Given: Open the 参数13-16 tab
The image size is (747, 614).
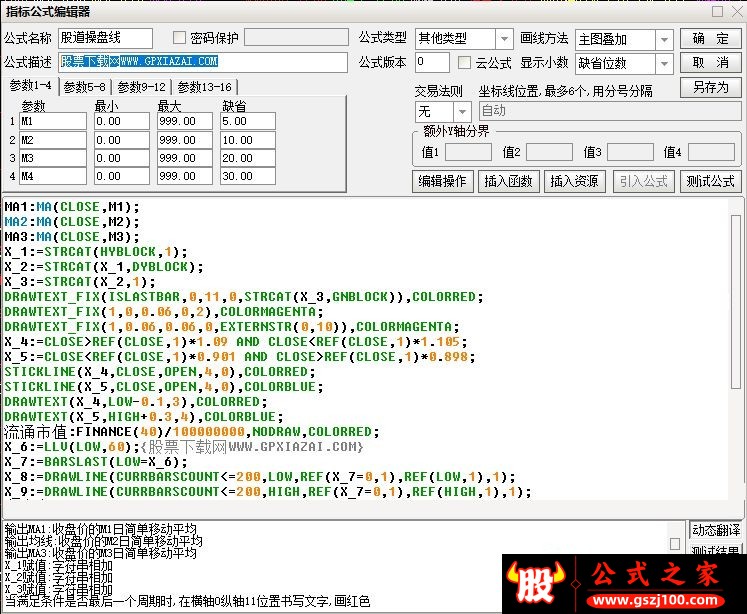Looking at the screenshot, I should pyautogui.click(x=204, y=87).
